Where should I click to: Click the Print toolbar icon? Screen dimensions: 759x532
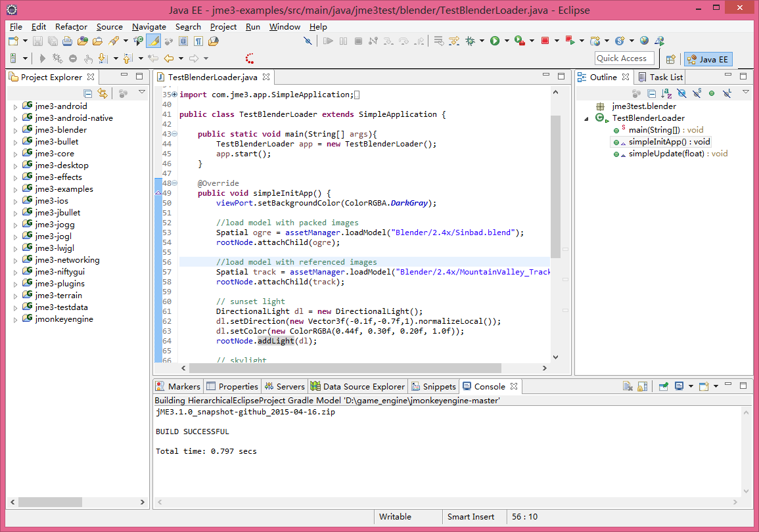pyautogui.click(x=67, y=41)
